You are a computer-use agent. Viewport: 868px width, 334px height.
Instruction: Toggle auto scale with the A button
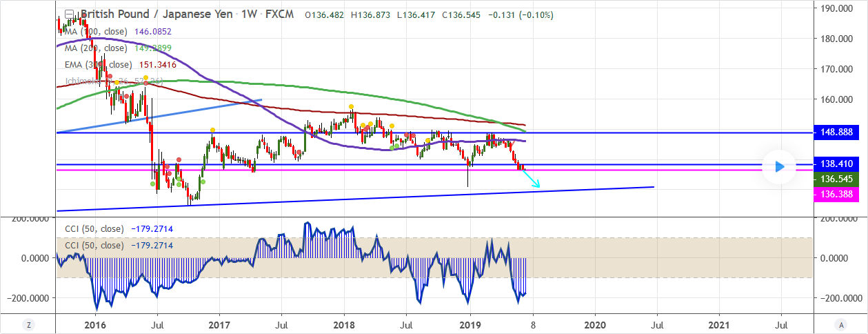point(841,324)
